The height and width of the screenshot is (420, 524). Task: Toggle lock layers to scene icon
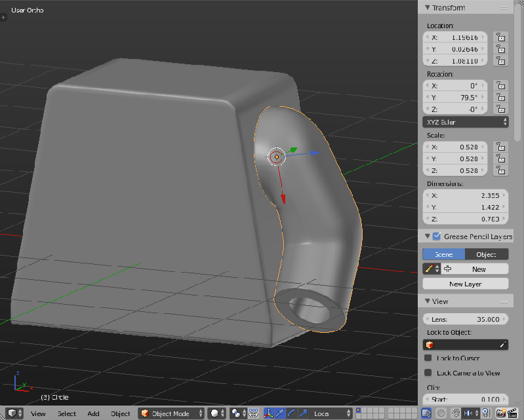[426, 413]
